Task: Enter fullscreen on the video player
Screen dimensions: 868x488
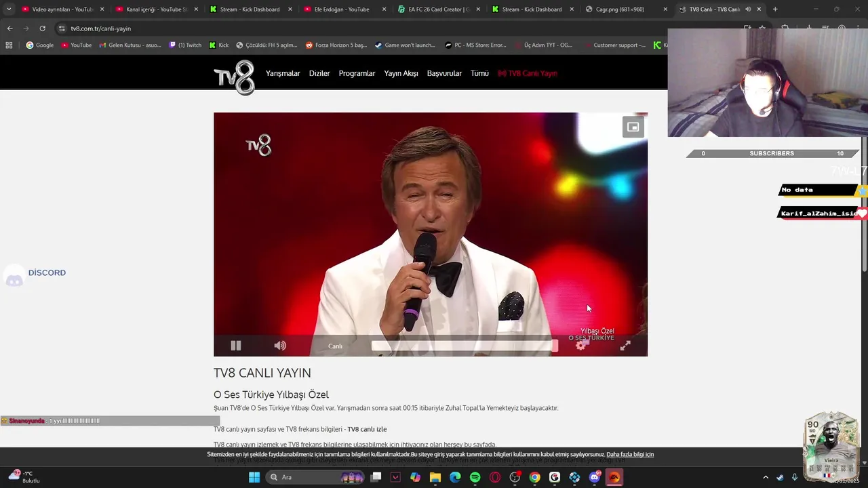Action: pos(625,346)
